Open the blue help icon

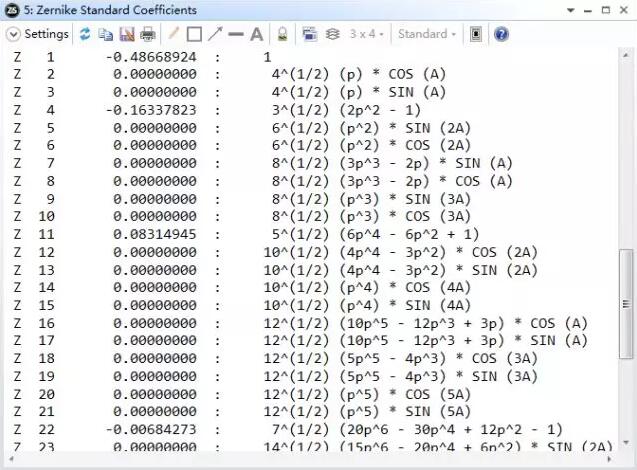coord(501,34)
